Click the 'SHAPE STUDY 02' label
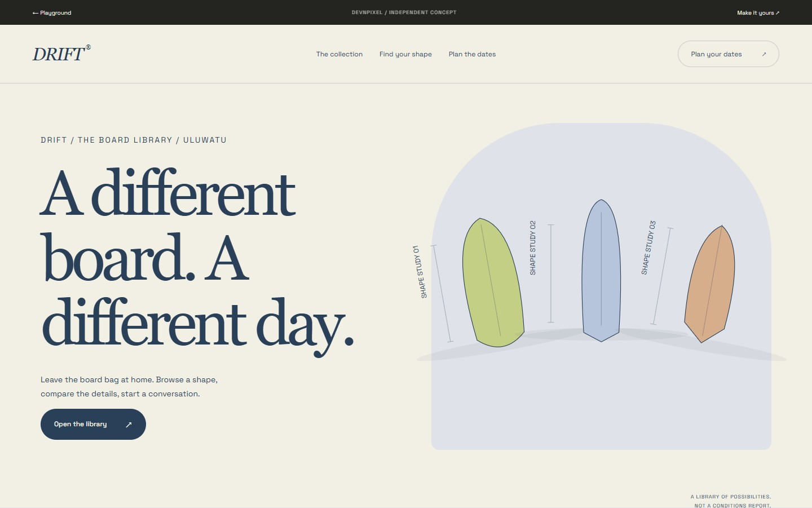This screenshot has width=812, height=508. click(x=532, y=248)
